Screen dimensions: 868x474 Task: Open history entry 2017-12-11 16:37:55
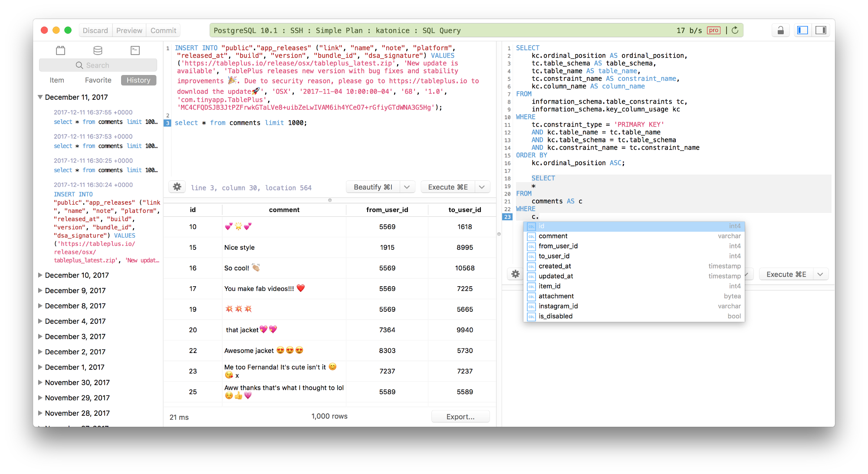106,117
